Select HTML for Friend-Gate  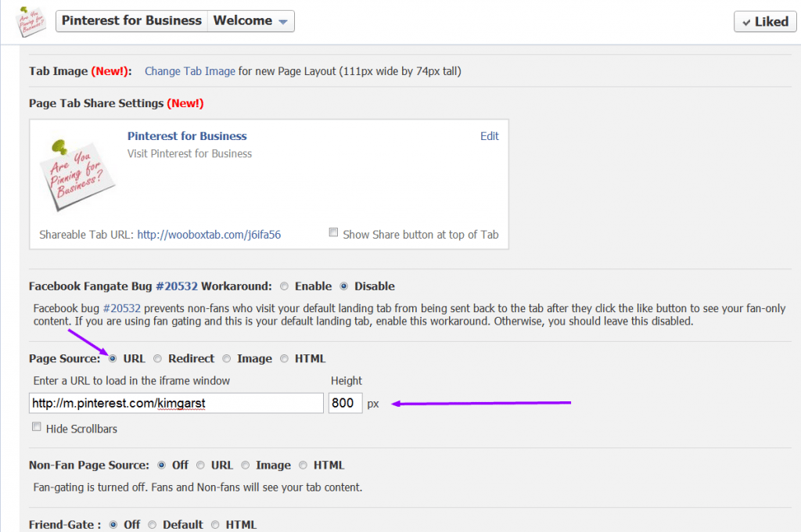coord(215,525)
